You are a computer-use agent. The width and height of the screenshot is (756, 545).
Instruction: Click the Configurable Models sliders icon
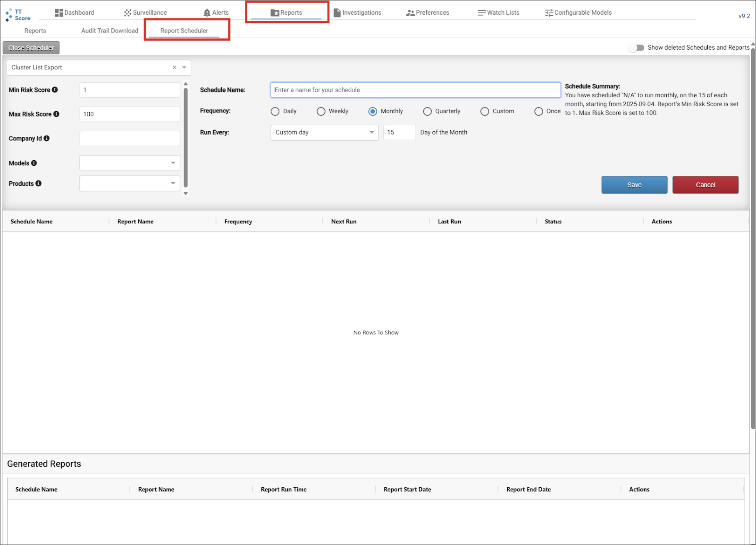[x=549, y=13]
